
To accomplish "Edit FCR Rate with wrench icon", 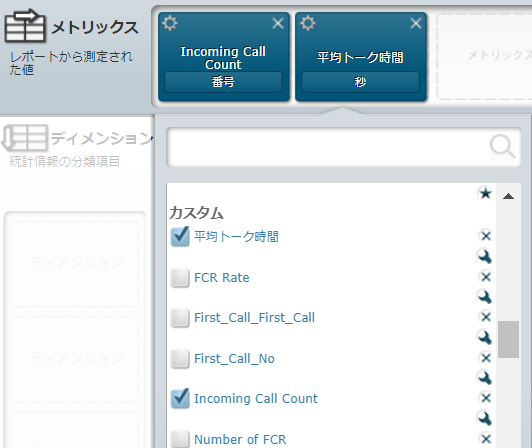I will click(484, 297).
